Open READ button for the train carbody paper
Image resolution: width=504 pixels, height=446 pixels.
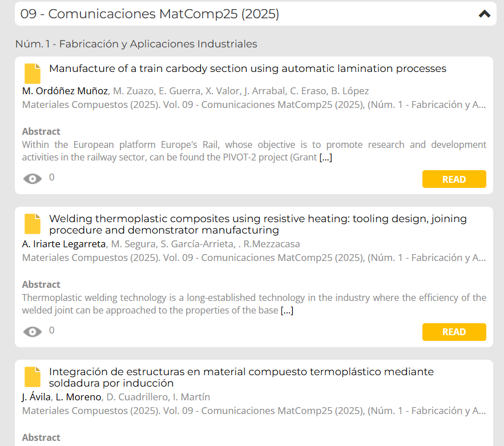(454, 179)
